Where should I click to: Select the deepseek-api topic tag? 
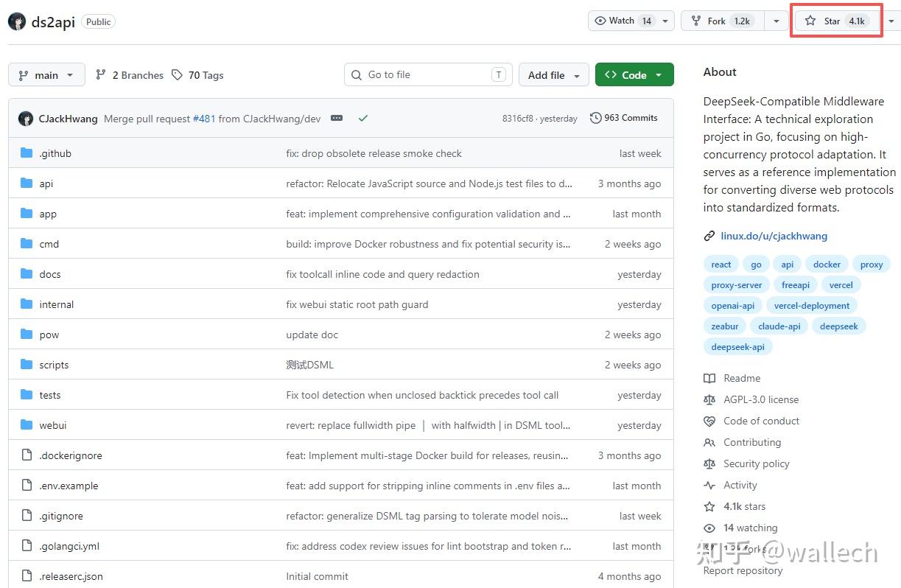pos(737,347)
